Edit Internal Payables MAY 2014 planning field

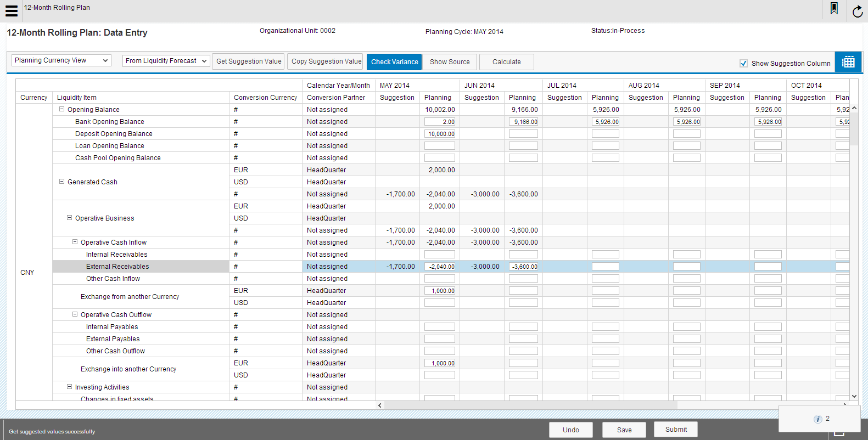(x=440, y=327)
